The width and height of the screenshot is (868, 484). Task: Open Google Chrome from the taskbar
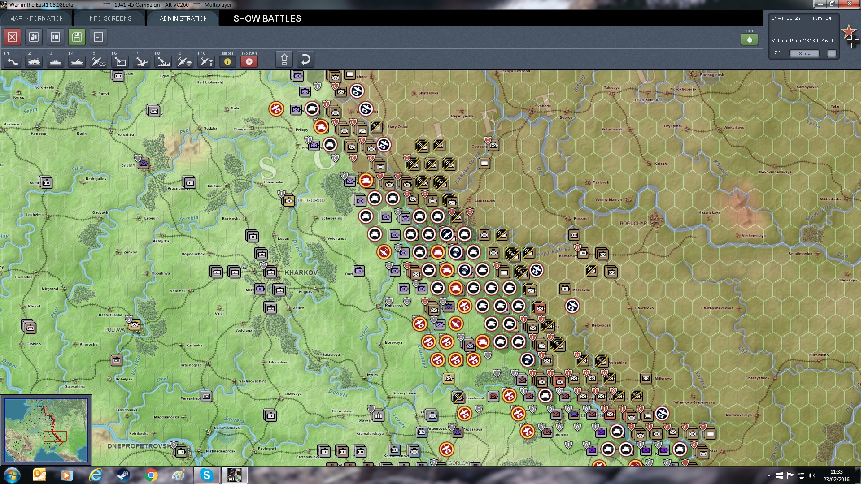click(151, 475)
